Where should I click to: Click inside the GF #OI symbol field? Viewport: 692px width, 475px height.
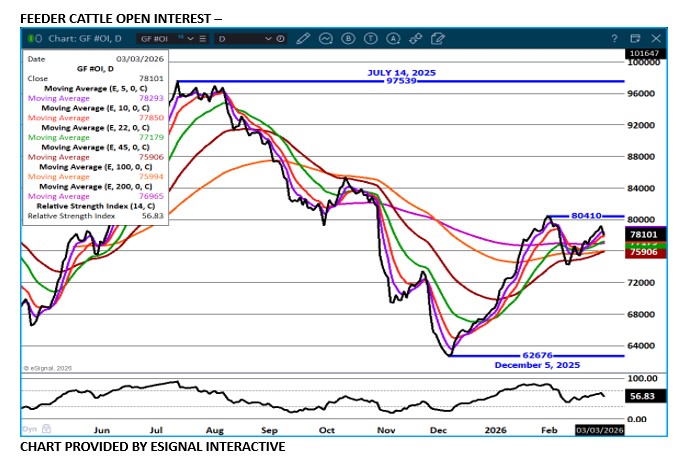pyautogui.click(x=153, y=38)
